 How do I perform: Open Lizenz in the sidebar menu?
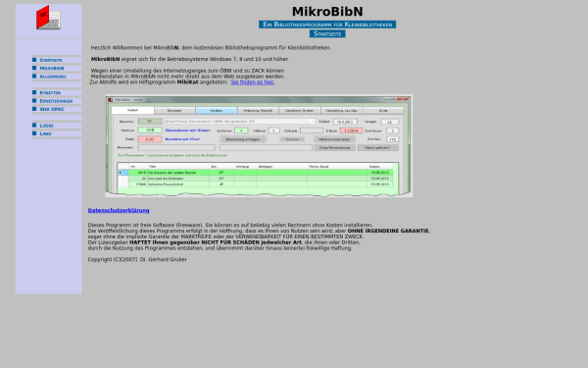click(x=46, y=126)
